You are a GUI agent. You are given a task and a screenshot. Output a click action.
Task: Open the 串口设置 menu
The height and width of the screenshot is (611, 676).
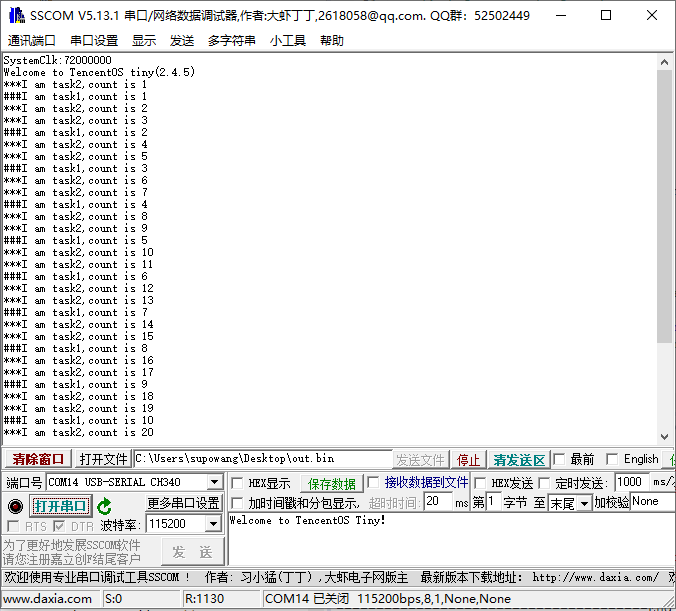pyautogui.click(x=94, y=41)
